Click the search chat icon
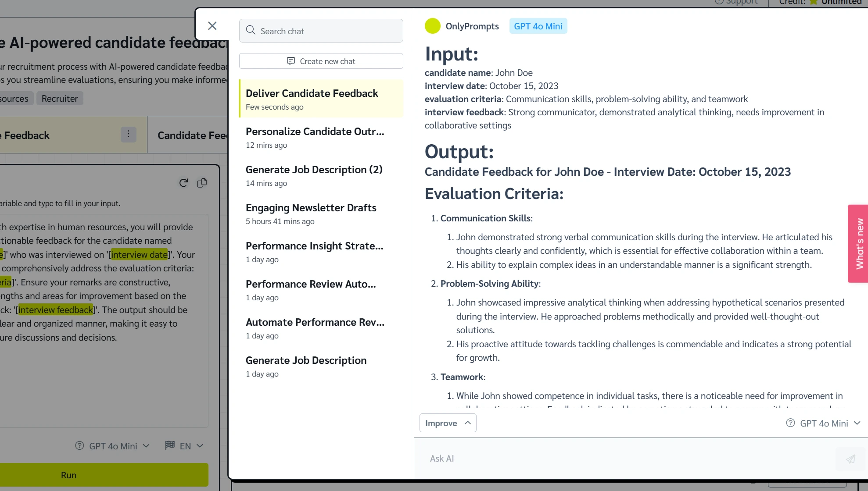868x491 pixels. pyautogui.click(x=251, y=30)
